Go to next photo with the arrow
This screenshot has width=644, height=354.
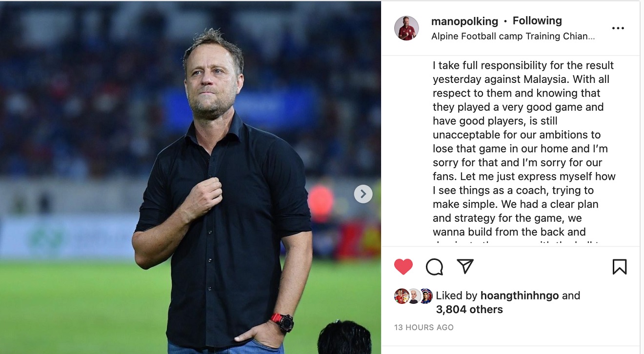tap(363, 194)
